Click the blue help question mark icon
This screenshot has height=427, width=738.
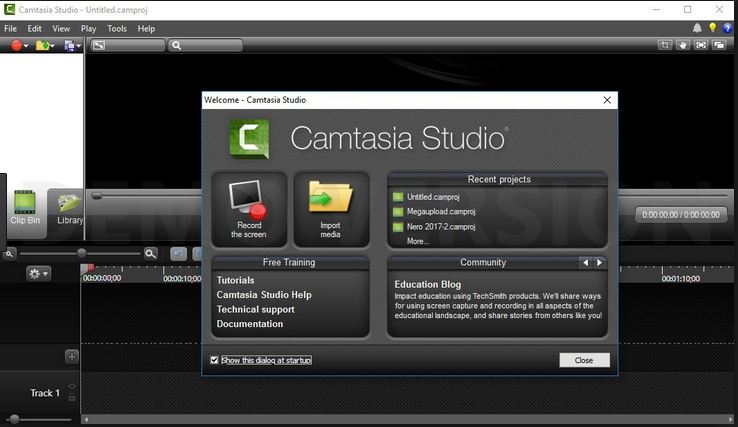[728, 28]
